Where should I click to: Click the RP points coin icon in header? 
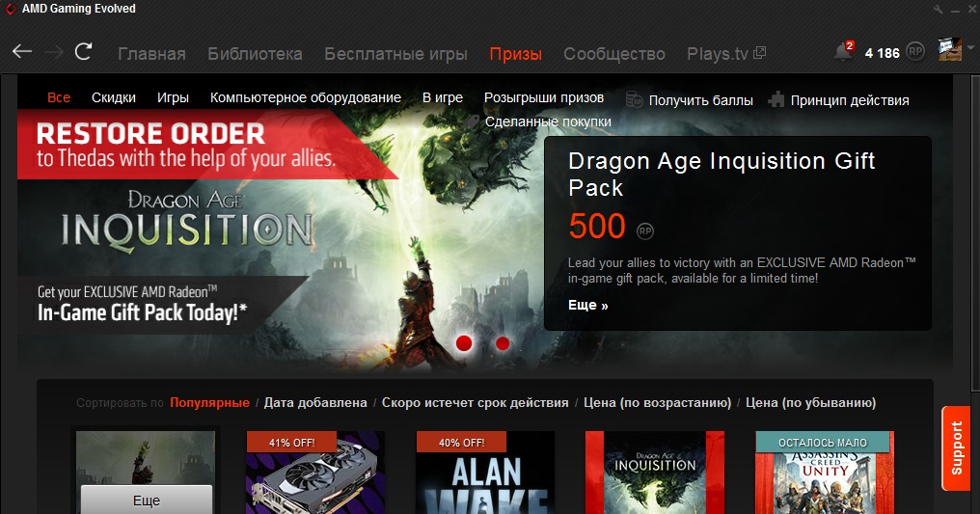click(x=915, y=51)
